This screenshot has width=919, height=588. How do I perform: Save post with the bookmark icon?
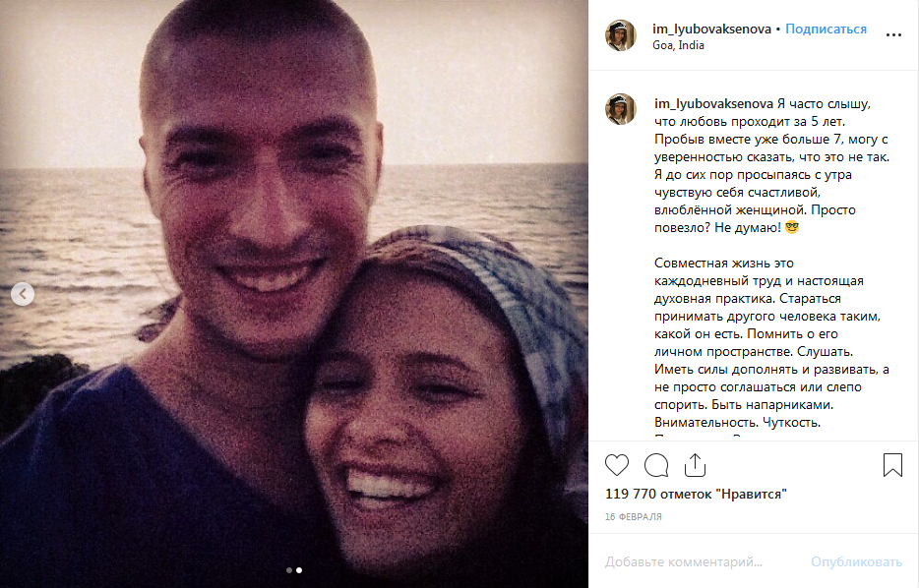click(892, 465)
